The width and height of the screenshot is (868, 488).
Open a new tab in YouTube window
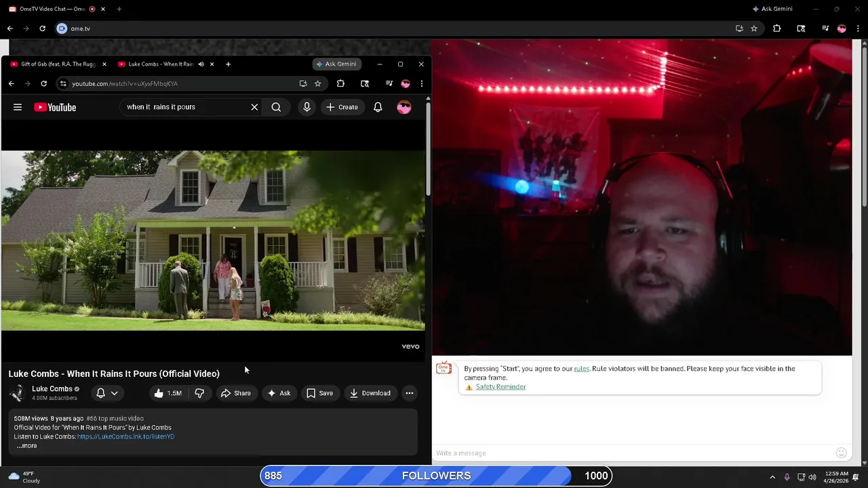point(228,64)
